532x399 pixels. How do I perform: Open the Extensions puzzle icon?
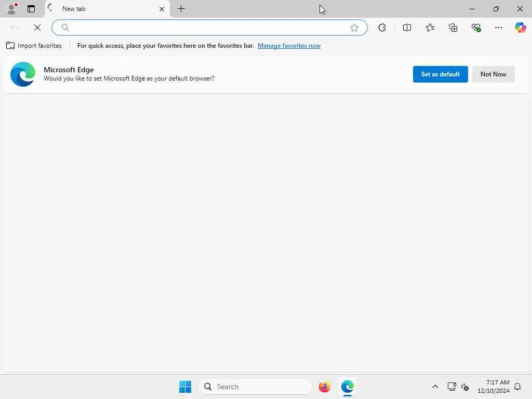tap(382, 28)
